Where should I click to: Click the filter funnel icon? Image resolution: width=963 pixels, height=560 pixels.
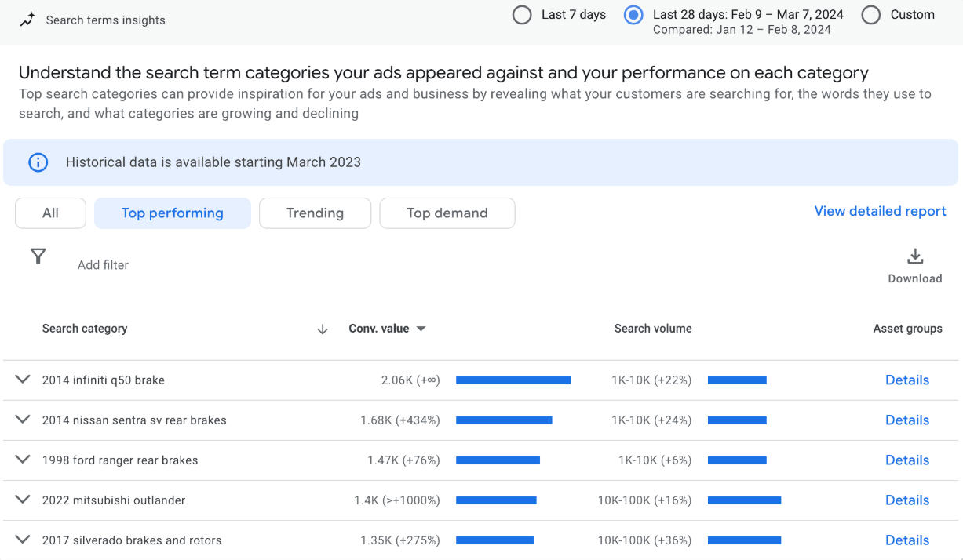(x=38, y=256)
